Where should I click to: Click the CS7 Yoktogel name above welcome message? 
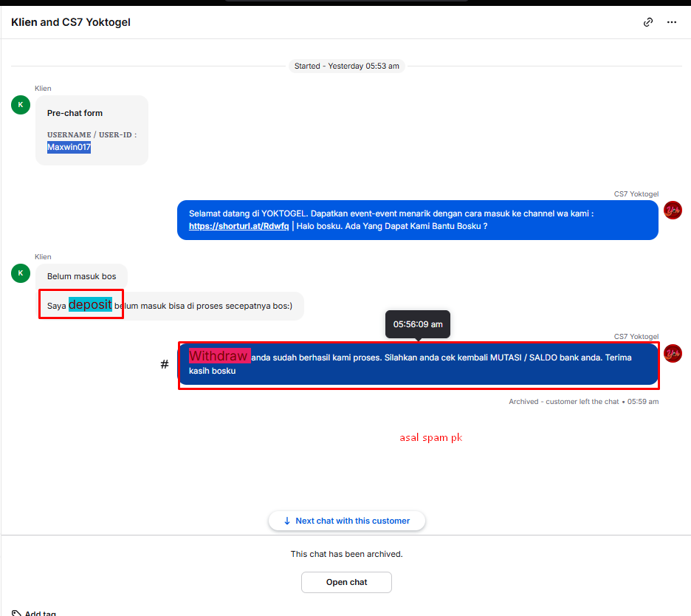click(636, 194)
